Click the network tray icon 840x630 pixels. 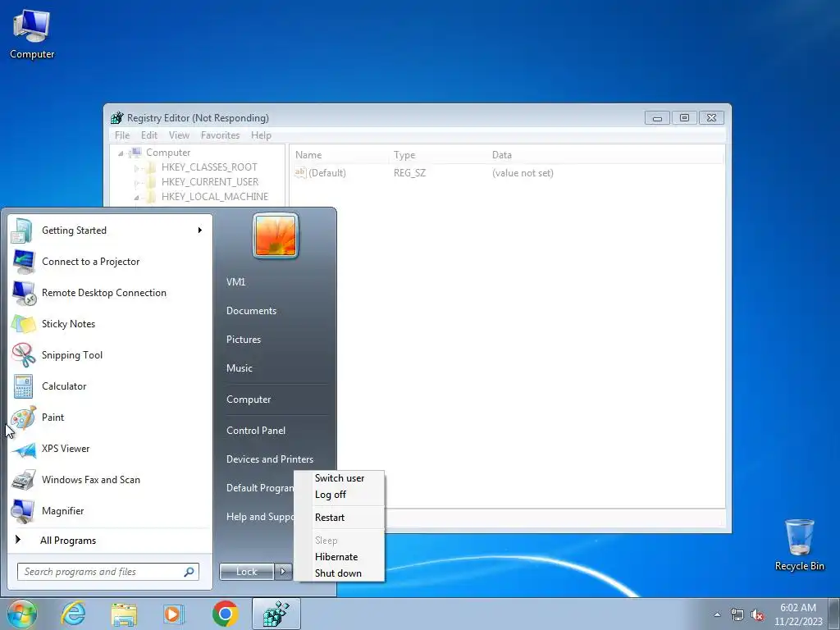tap(737, 614)
